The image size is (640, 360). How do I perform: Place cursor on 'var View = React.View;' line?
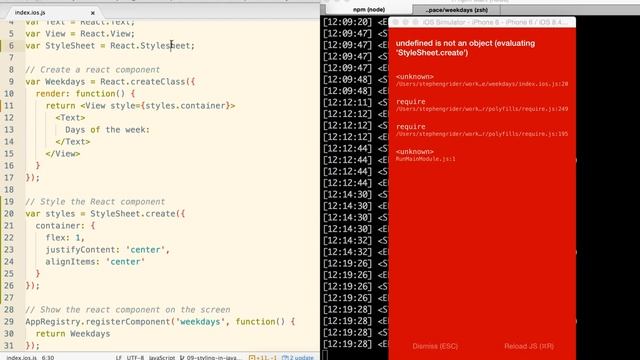(80, 33)
